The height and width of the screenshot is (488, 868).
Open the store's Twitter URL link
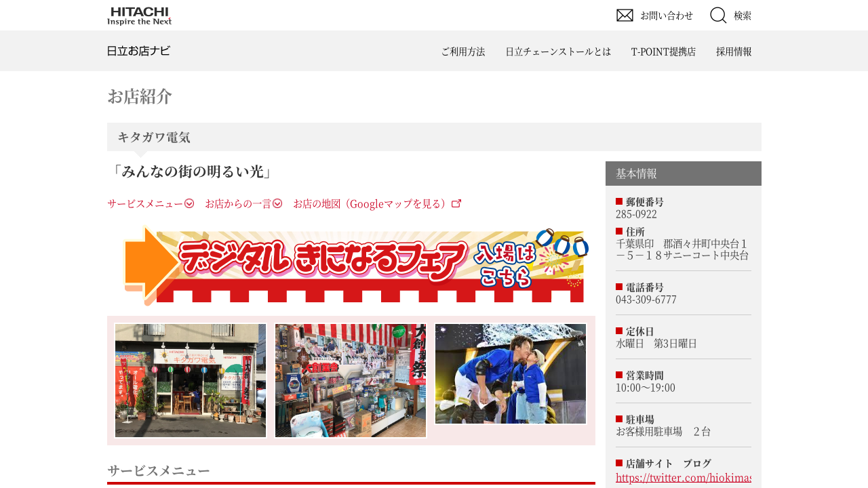tap(683, 478)
